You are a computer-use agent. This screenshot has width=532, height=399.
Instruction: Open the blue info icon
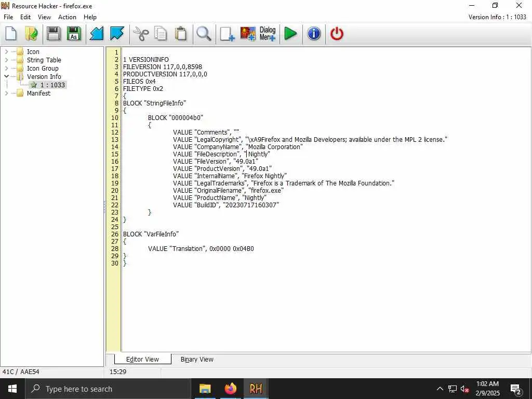click(x=314, y=34)
